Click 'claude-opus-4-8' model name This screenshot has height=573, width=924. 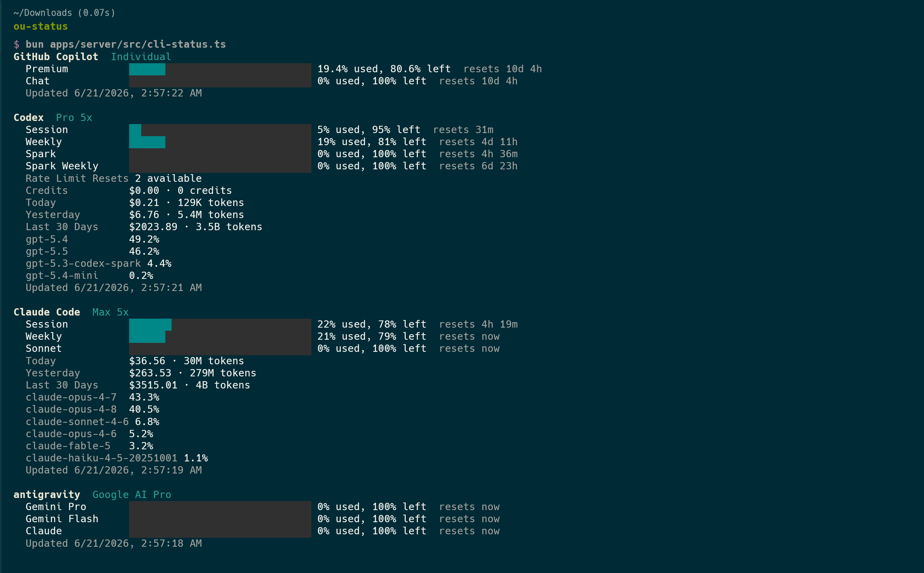[71, 409]
